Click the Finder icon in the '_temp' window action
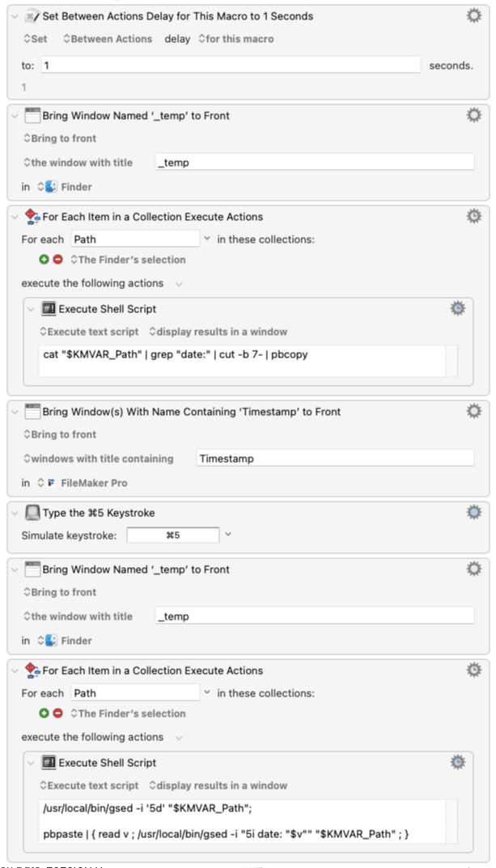This screenshot has height=868, width=496. pyautogui.click(x=49, y=187)
